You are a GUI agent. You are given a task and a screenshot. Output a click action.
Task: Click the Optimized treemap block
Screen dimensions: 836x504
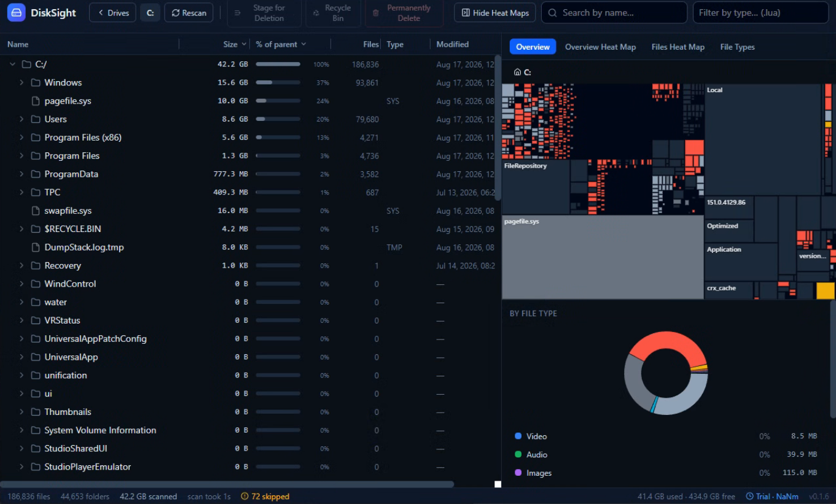[729, 231]
